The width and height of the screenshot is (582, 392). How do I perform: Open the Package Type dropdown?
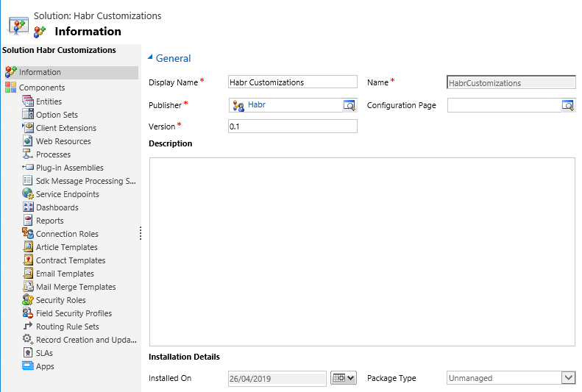(568, 378)
